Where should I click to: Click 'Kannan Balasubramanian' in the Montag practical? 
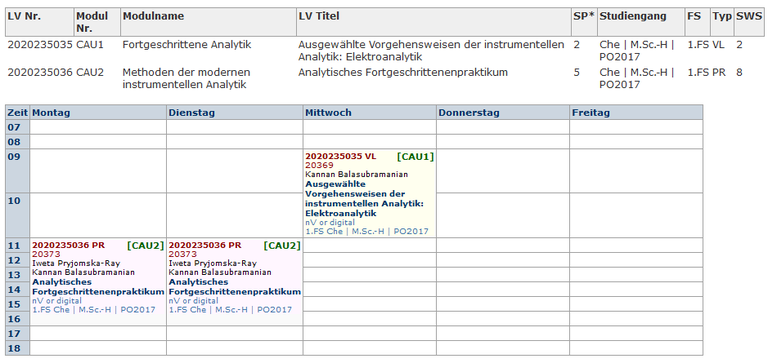tap(84, 272)
